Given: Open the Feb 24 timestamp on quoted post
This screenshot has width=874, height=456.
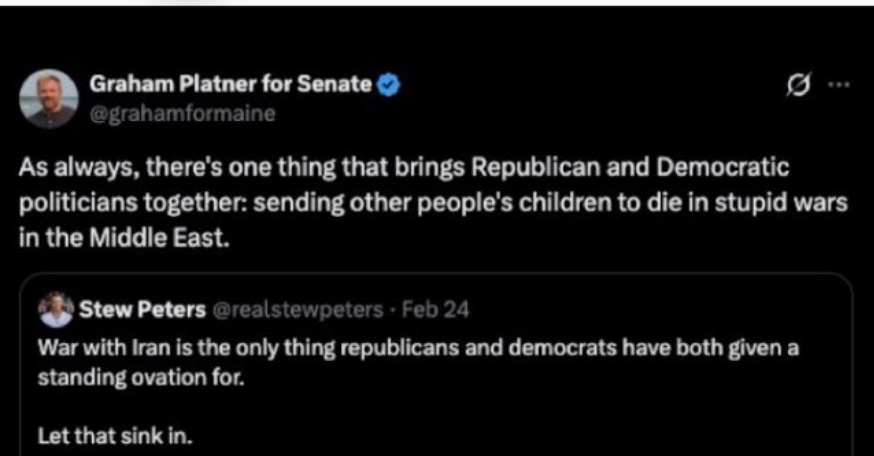Looking at the screenshot, I should point(441,309).
